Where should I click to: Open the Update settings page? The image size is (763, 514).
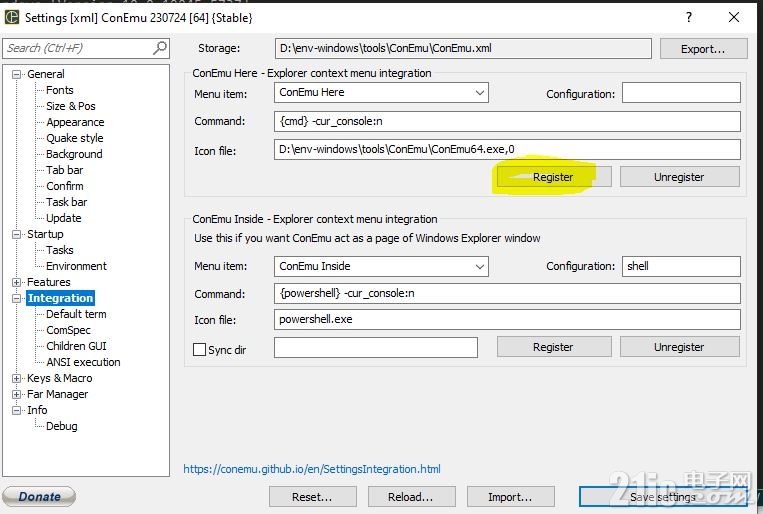[63, 218]
